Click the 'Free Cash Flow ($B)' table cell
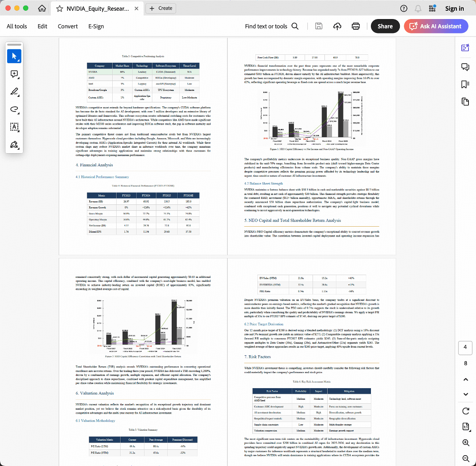 click(x=268, y=58)
